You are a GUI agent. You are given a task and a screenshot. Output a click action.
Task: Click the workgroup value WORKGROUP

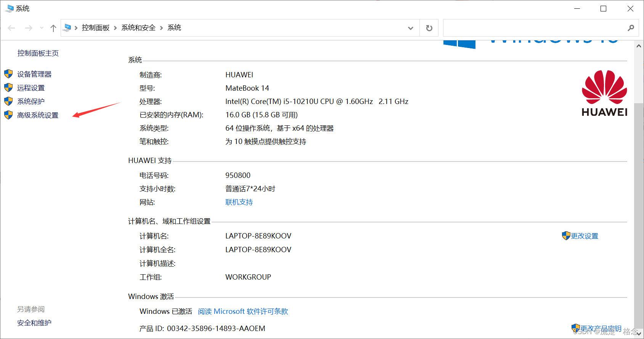[x=248, y=277]
